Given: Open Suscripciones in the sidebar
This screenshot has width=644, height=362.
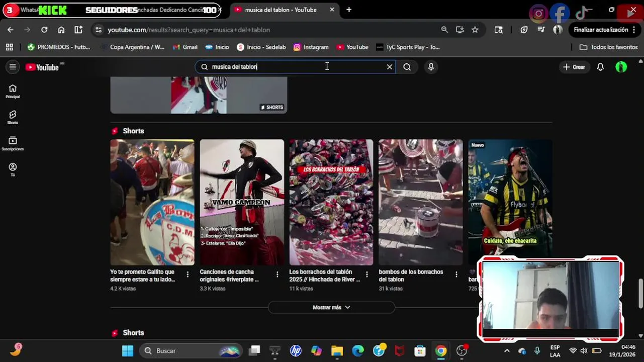Looking at the screenshot, I should [x=13, y=144].
